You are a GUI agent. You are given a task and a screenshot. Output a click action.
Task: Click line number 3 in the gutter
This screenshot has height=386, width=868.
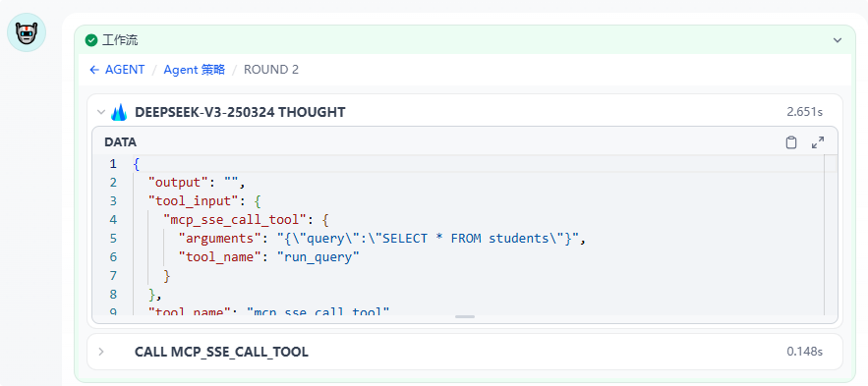113,200
